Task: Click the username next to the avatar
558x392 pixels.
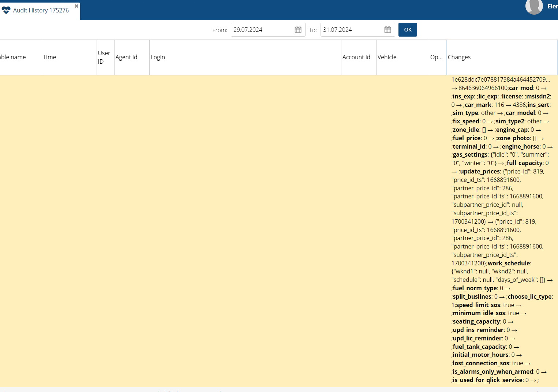Action: [x=552, y=7]
